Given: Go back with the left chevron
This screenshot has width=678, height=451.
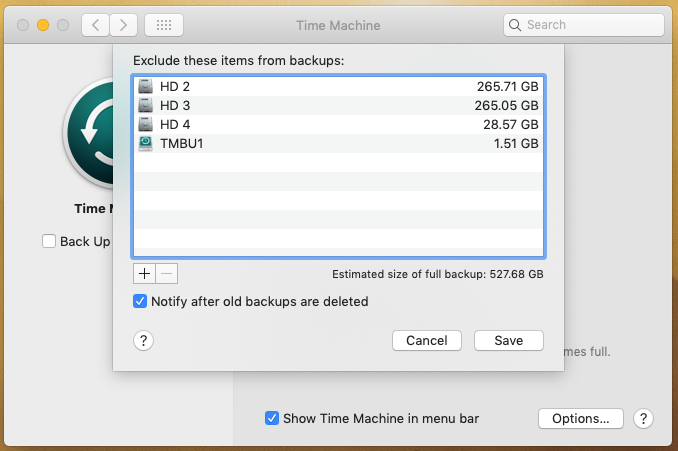Looking at the screenshot, I should click(x=96, y=25).
